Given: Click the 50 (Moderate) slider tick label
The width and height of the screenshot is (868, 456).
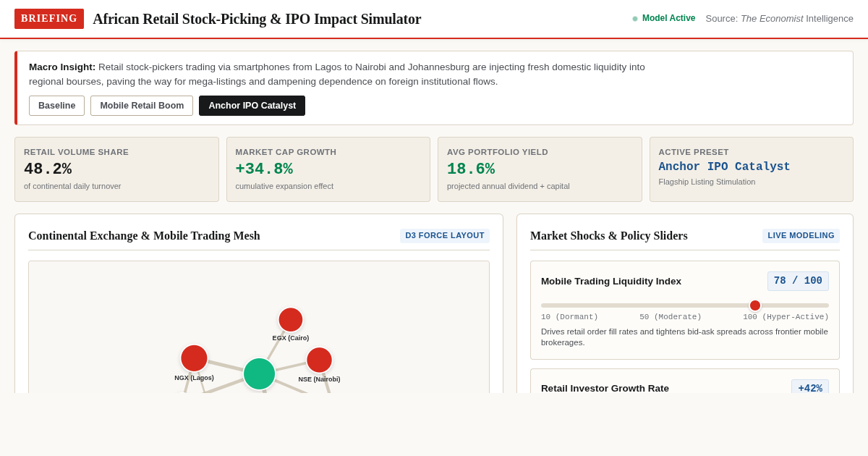Looking at the screenshot, I should pyautogui.click(x=671, y=317).
